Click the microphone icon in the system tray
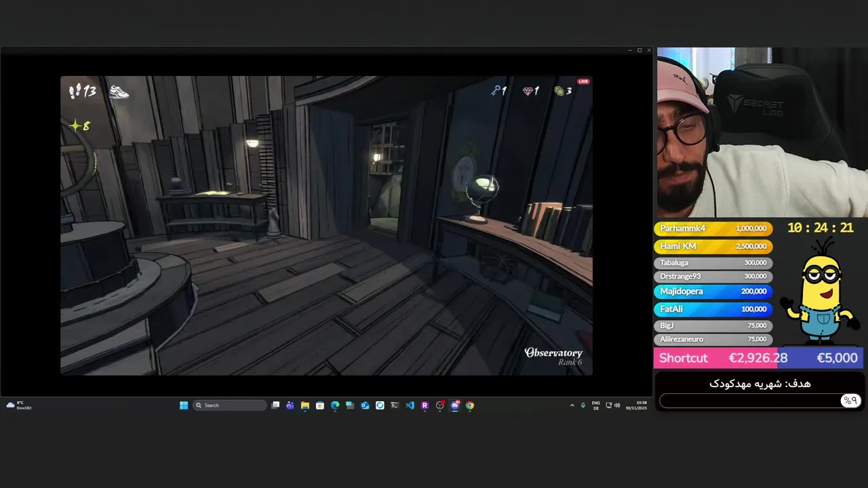The width and height of the screenshot is (868, 488). [x=583, y=405]
